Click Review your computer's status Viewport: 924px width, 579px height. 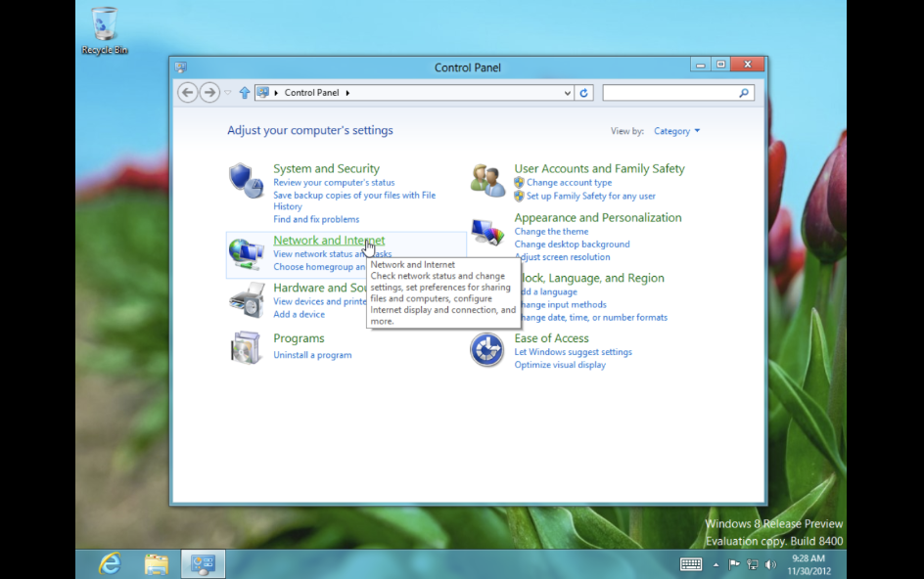334,183
